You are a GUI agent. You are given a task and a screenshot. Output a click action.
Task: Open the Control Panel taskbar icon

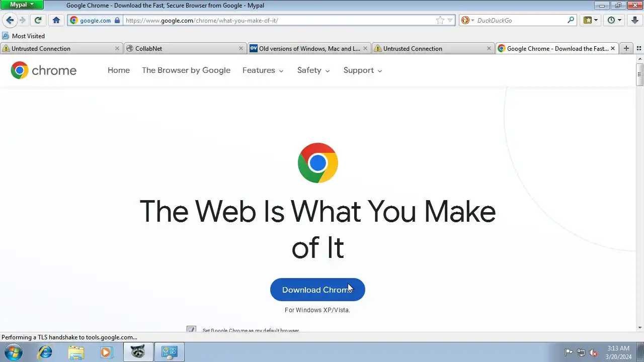[x=169, y=352]
